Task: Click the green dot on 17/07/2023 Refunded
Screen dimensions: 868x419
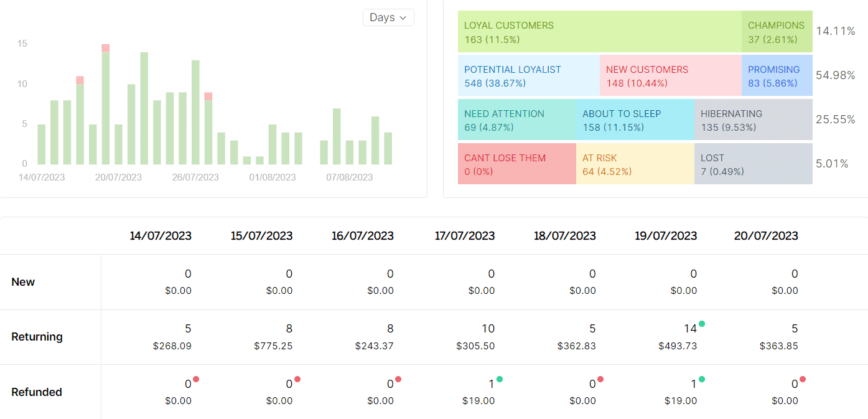Action: (x=500, y=379)
